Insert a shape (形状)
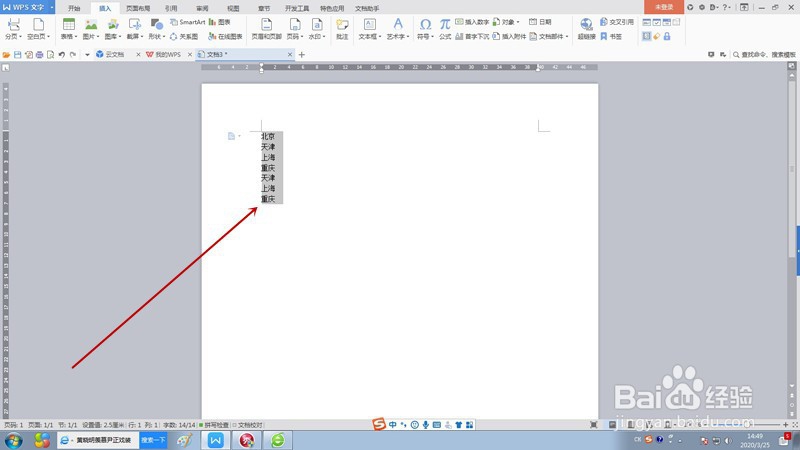This screenshot has width=800, height=450. click(156, 28)
